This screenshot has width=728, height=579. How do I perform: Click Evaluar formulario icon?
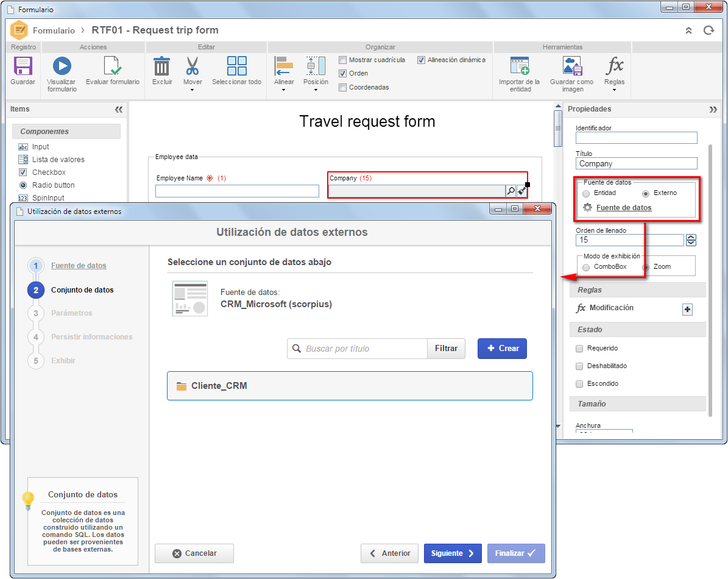(112, 66)
